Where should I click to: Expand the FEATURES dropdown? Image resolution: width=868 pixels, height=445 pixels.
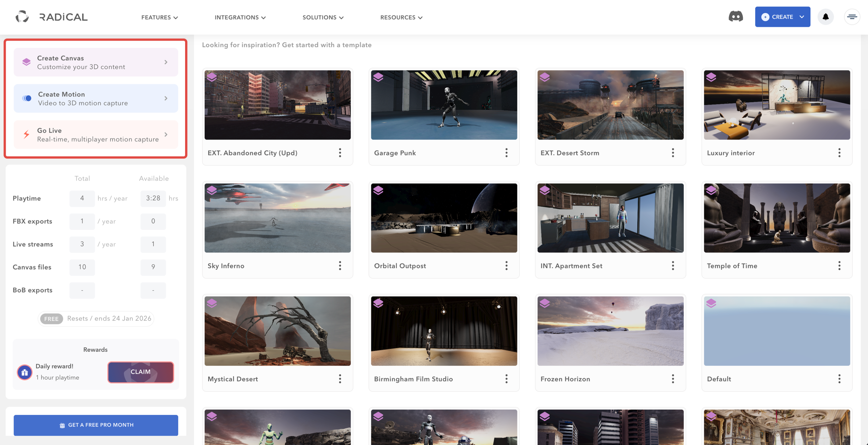(159, 17)
